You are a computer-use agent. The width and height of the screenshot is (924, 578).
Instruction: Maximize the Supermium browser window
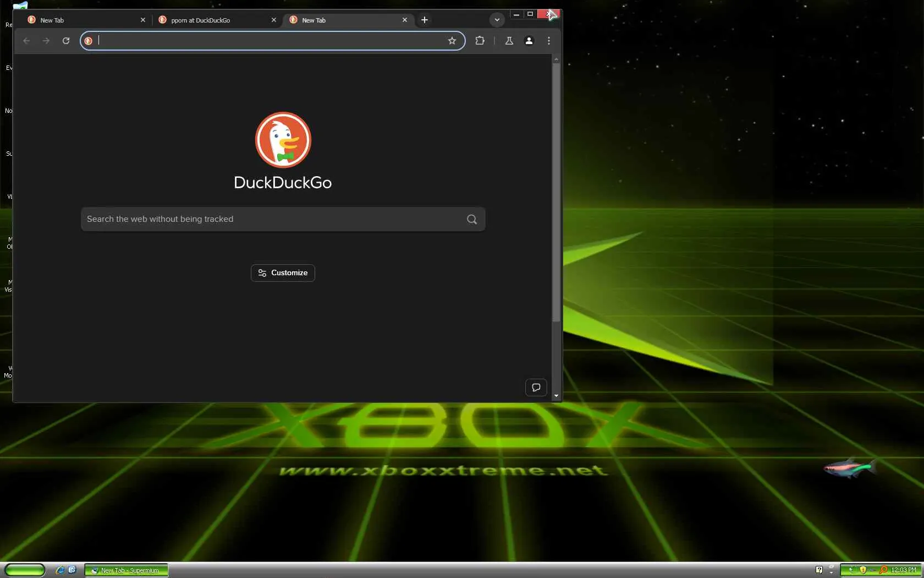pyautogui.click(x=530, y=14)
